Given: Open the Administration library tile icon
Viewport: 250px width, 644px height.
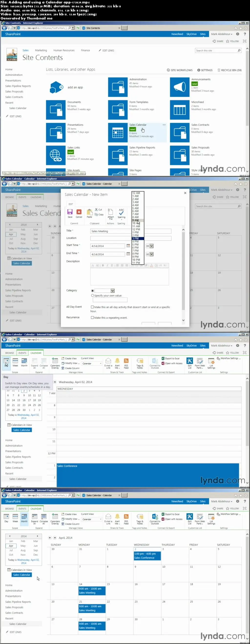Looking at the screenshot, I should 118,87.
